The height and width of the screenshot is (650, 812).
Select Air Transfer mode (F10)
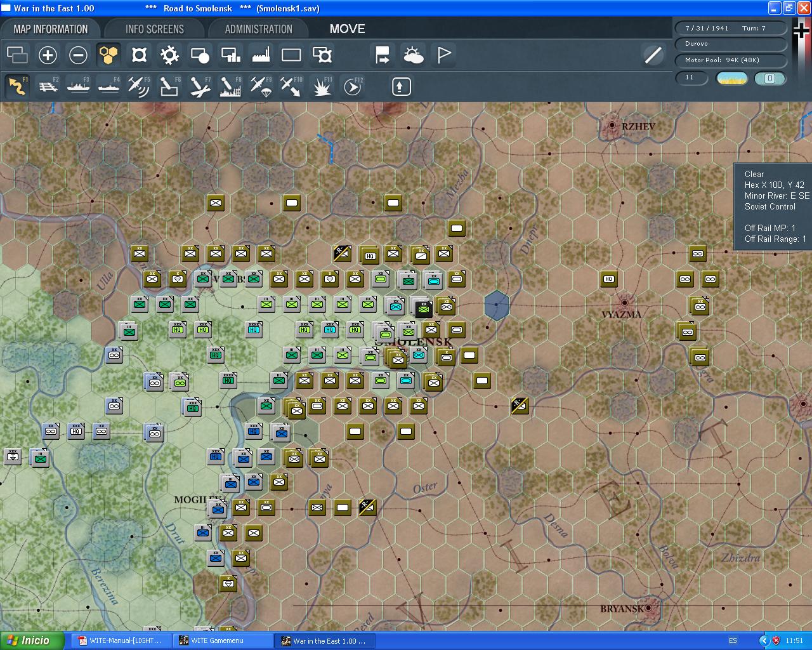tap(291, 86)
